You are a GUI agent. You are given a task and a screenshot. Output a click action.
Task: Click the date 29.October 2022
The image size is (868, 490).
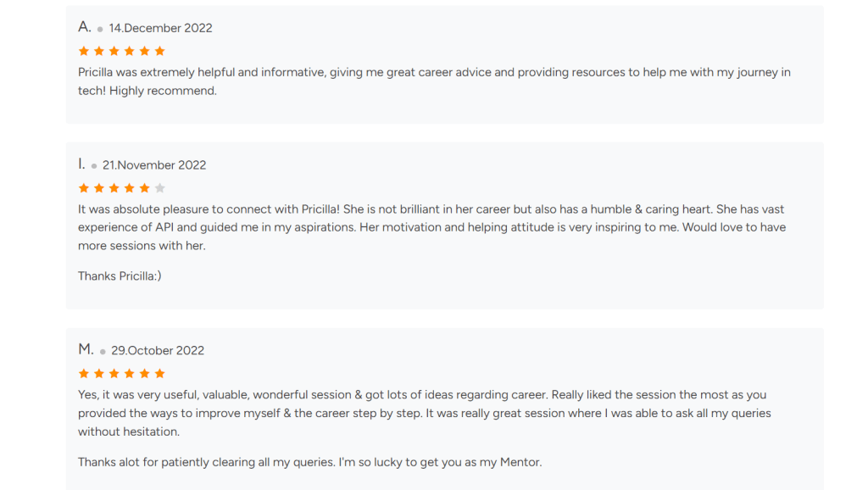point(158,351)
